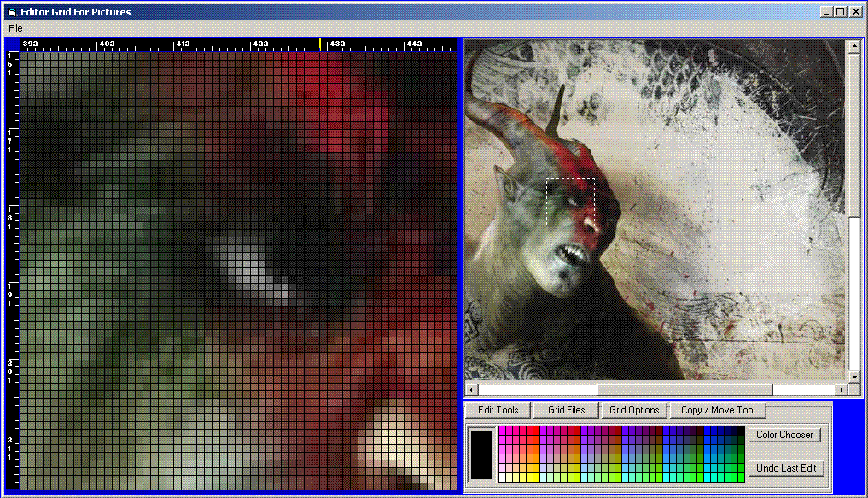Pick the magenta swatch in palette top-left corner

[x=503, y=431]
